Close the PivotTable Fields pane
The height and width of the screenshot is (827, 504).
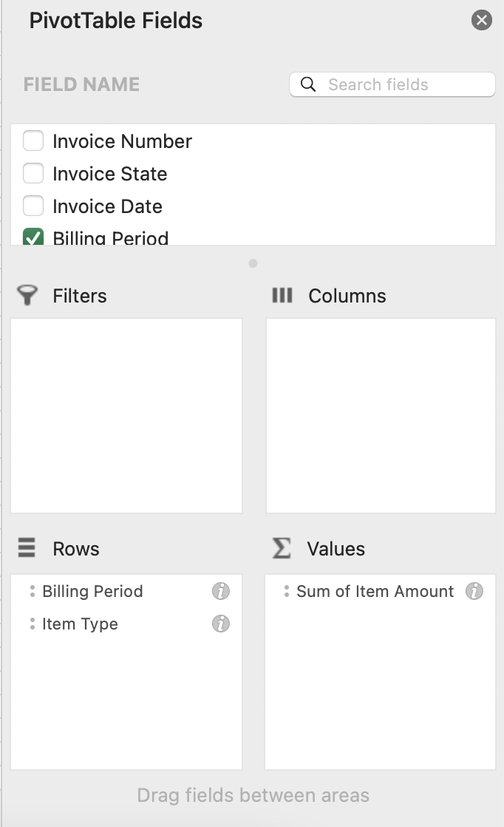[481, 20]
